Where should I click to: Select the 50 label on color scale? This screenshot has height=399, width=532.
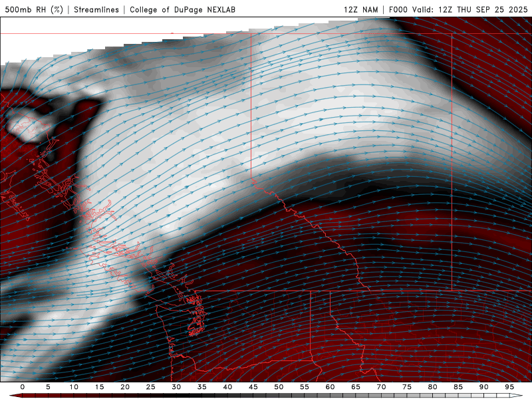point(279,387)
